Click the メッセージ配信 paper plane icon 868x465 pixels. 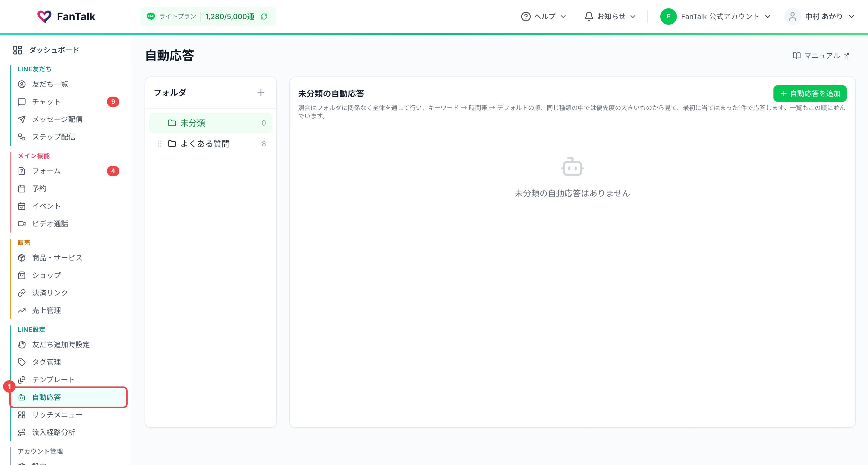coord(21,119)
